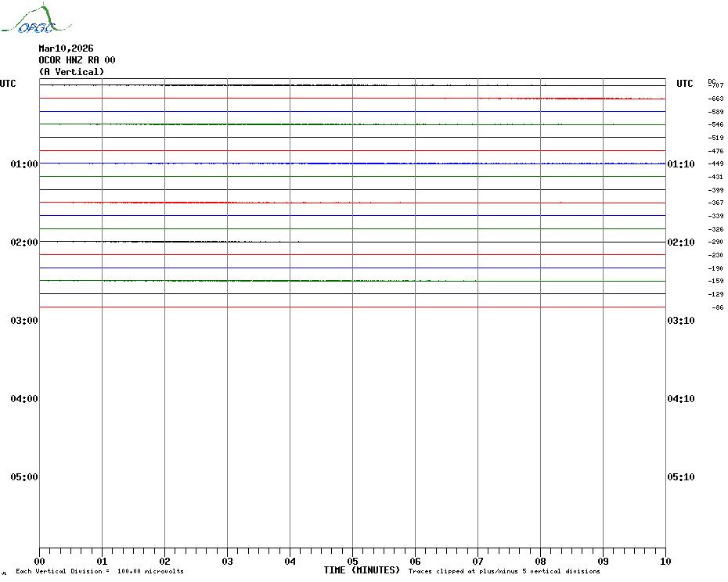Click the OCOR HNZ RA 00 station label
This screenshot has height=582, width=728.
point(77,60)
